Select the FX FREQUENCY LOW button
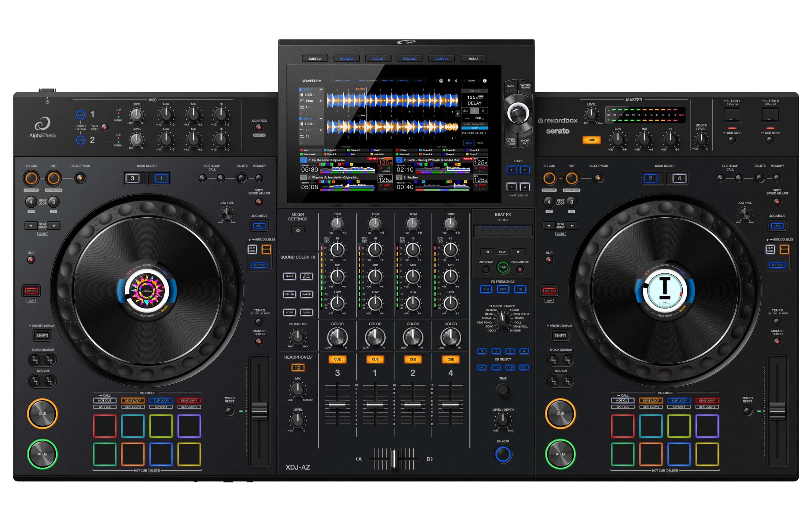 (x=486, y=289)
